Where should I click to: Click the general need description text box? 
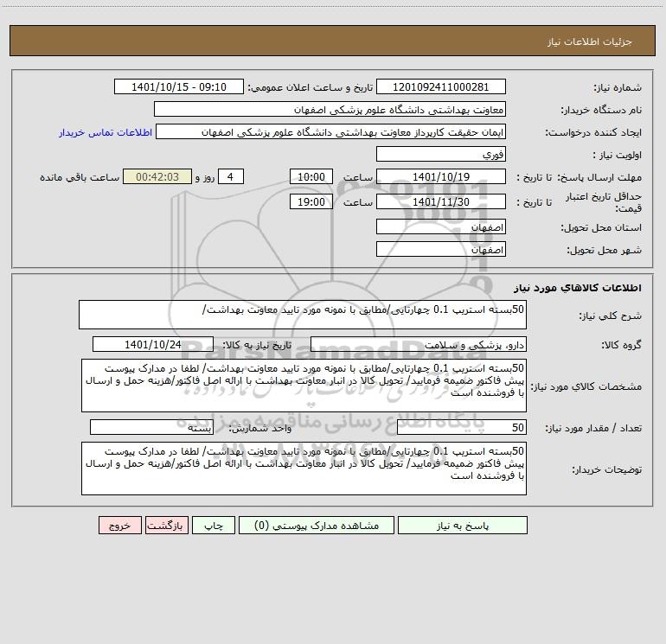coord(303,315)
